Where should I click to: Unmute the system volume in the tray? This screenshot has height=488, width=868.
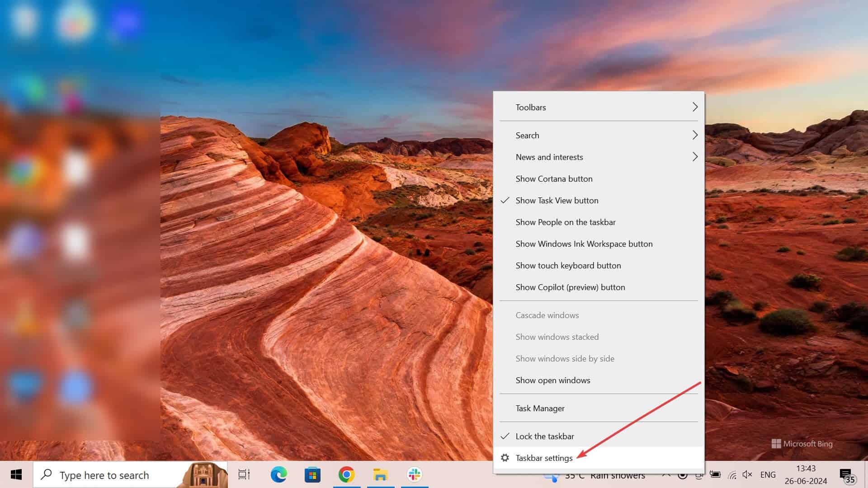pyautogui.click(x=747, y=474)
